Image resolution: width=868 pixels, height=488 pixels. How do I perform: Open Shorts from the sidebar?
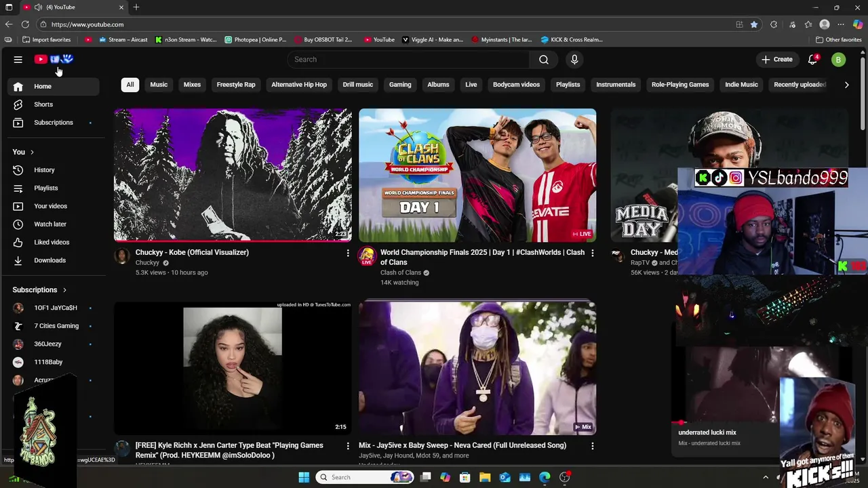click(x=53, y=104)
